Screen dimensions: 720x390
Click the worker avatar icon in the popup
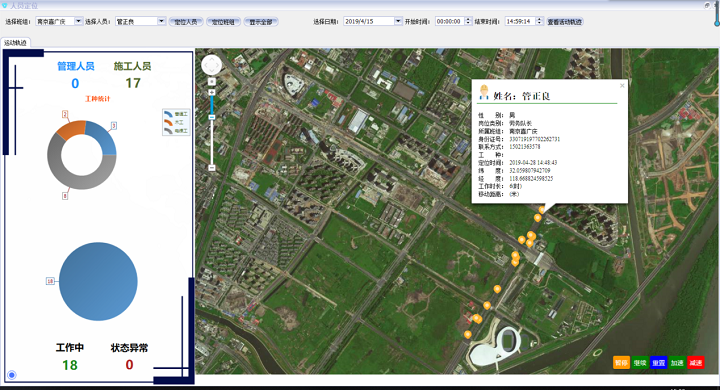484,92
